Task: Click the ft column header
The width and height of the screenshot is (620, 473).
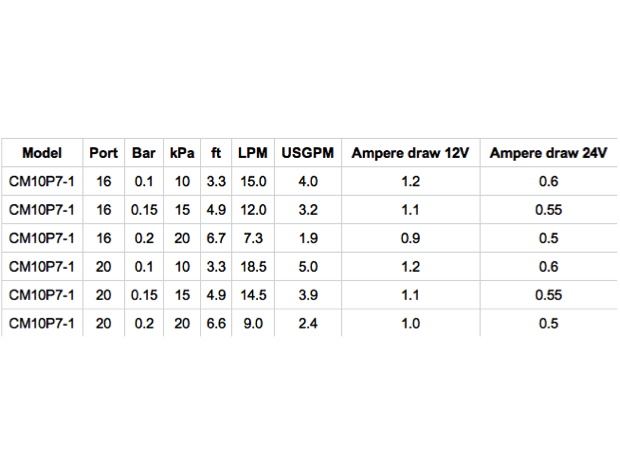Action: 216,153
